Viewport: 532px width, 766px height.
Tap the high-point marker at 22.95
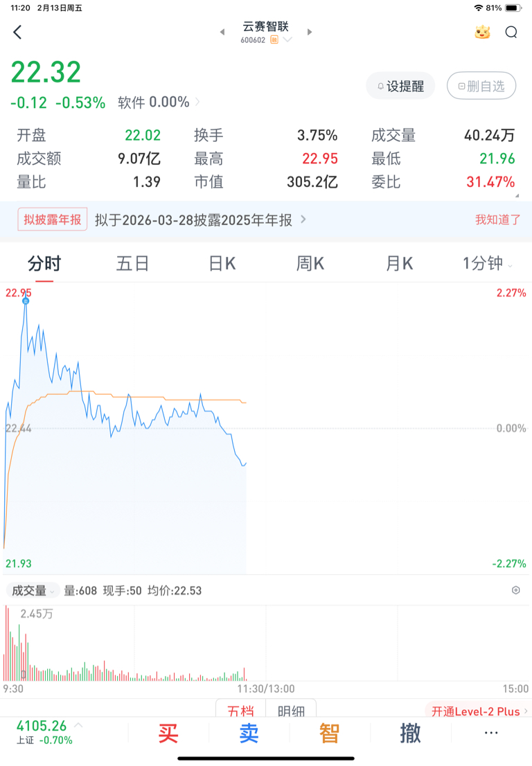coord(26,301)
